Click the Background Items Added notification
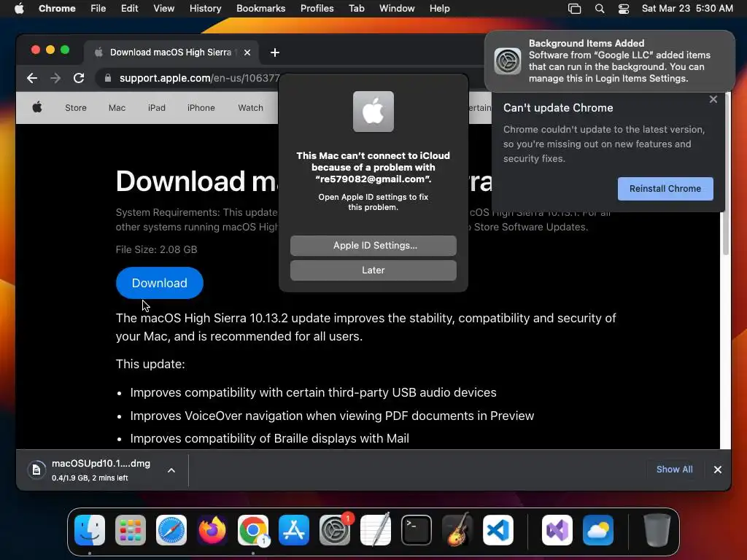This screenshot has width=747, height=560. (610, 61)
